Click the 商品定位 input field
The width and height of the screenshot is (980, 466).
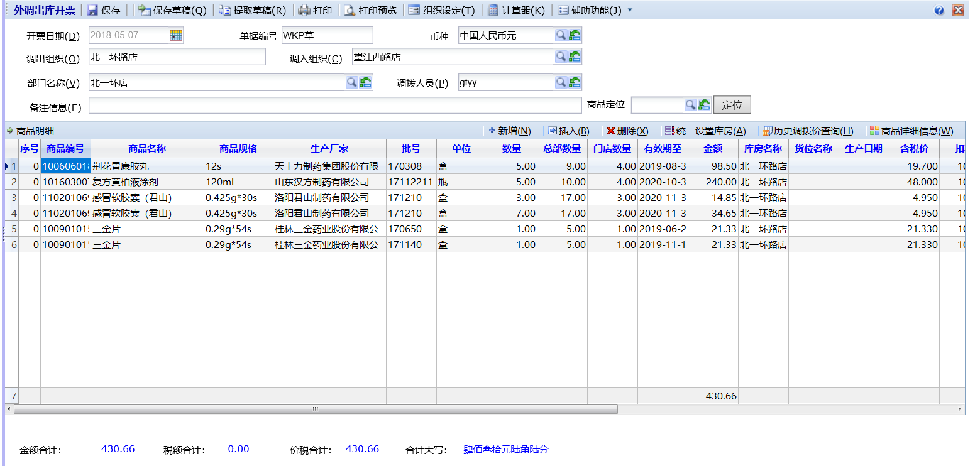[658, 104]
